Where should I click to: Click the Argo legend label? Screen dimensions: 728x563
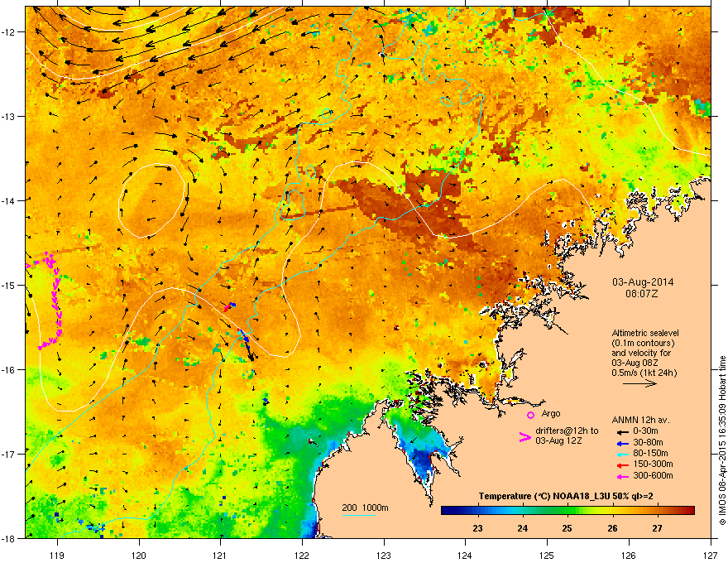pyautogui.click(x=551, y=413)
